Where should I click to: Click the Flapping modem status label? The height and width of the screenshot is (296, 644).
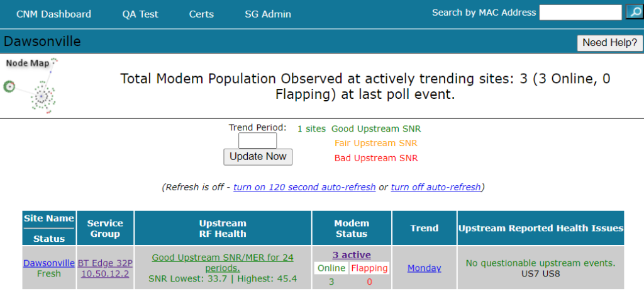[x=370, y=268]
